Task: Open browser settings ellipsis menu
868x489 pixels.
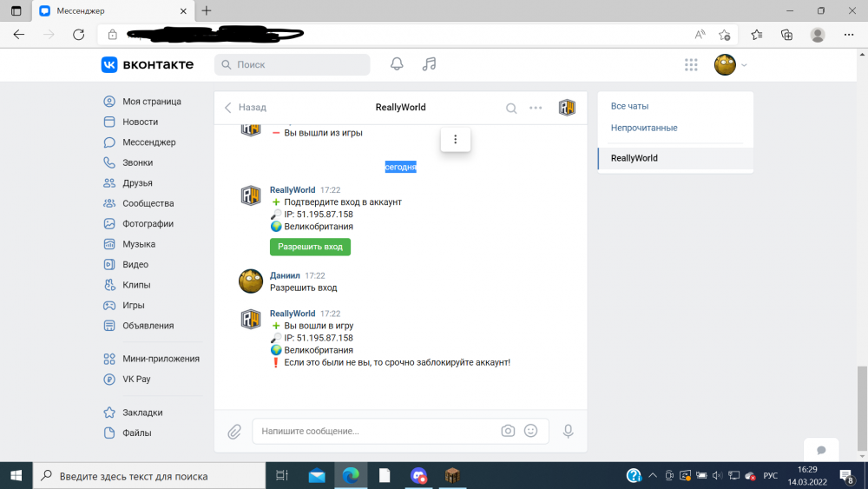Action: [x=849, y=35]
